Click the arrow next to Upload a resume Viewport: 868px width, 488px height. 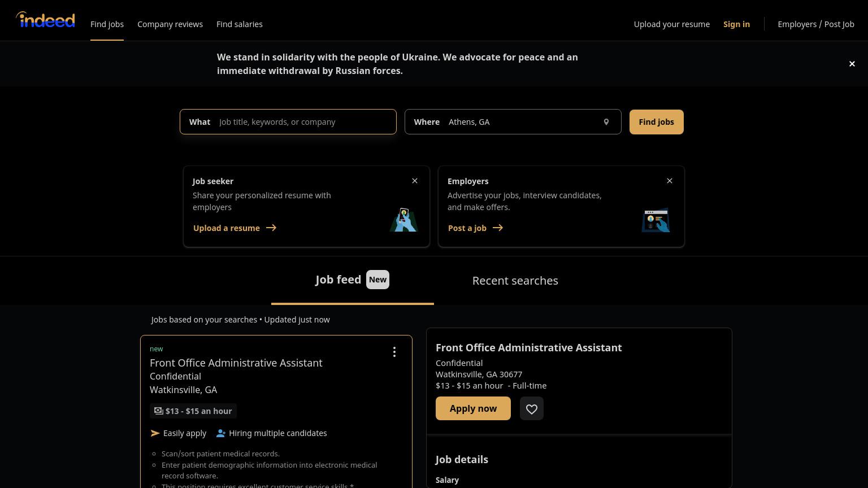(271, 228)
